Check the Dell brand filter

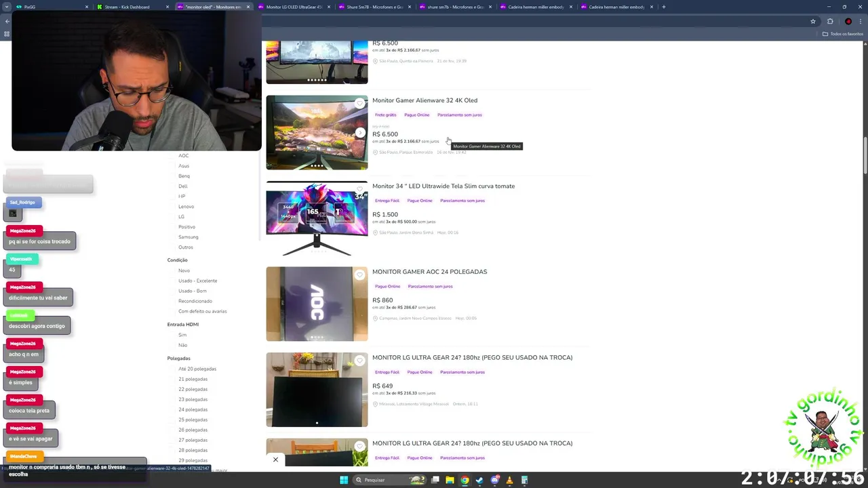(183, 186)
